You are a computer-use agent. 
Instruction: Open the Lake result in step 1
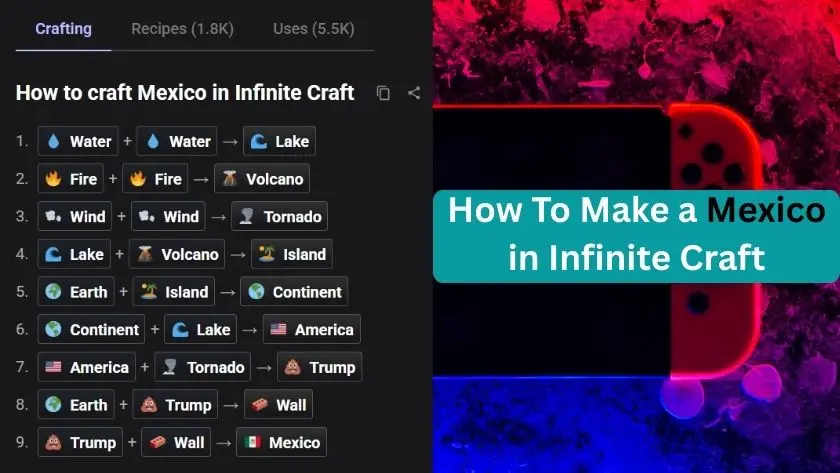tap(279, 141)
